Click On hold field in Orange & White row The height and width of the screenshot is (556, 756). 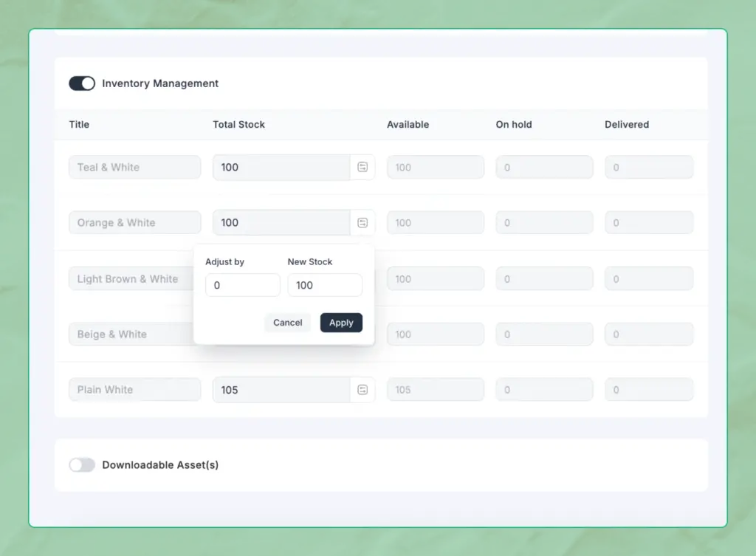[544, 223]
